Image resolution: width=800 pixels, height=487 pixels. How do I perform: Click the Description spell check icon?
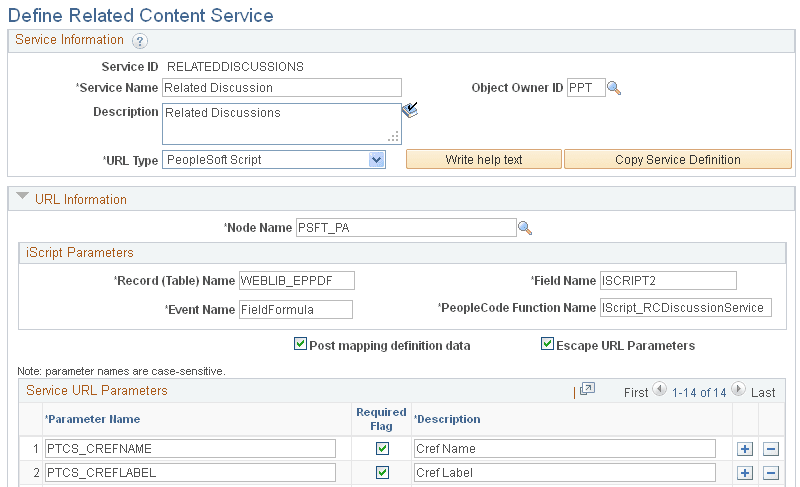410,111
